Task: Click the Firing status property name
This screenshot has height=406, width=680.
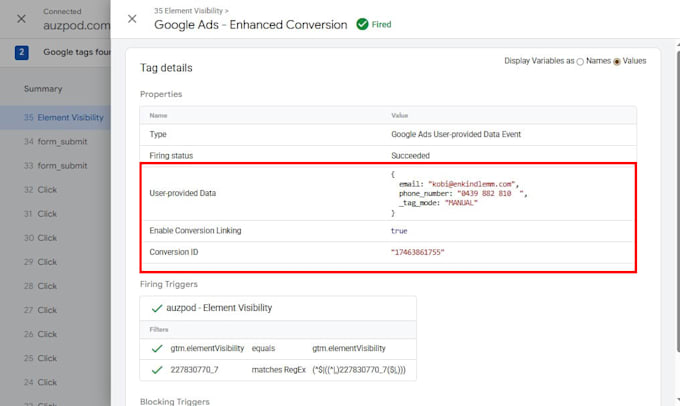Action: [171, 156]
